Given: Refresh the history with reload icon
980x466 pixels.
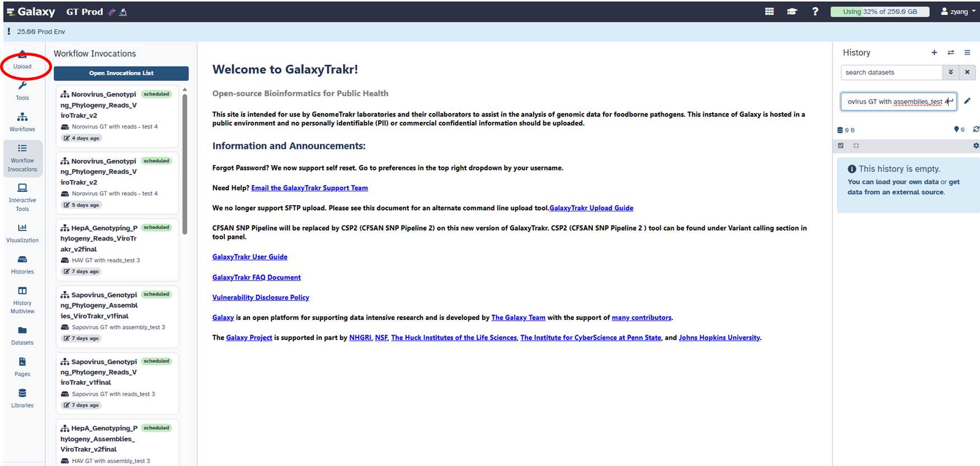Looking at the screenshot, I should pos(976,129).
